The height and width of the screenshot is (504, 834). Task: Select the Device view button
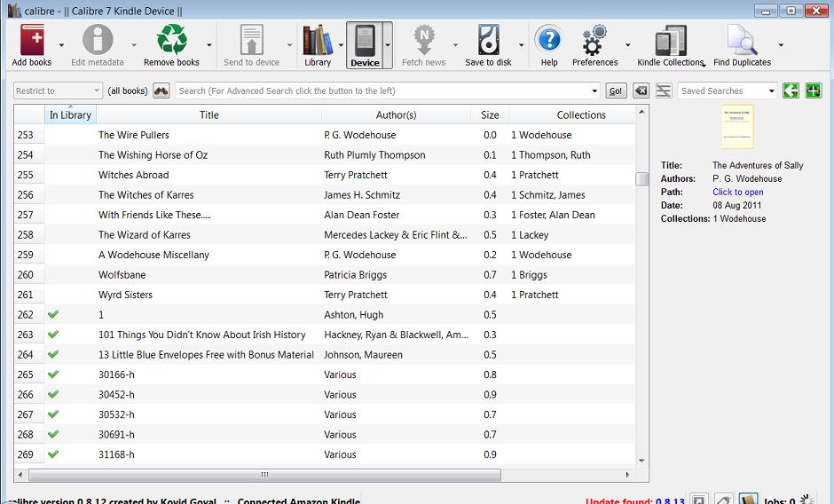coord(365,45)
